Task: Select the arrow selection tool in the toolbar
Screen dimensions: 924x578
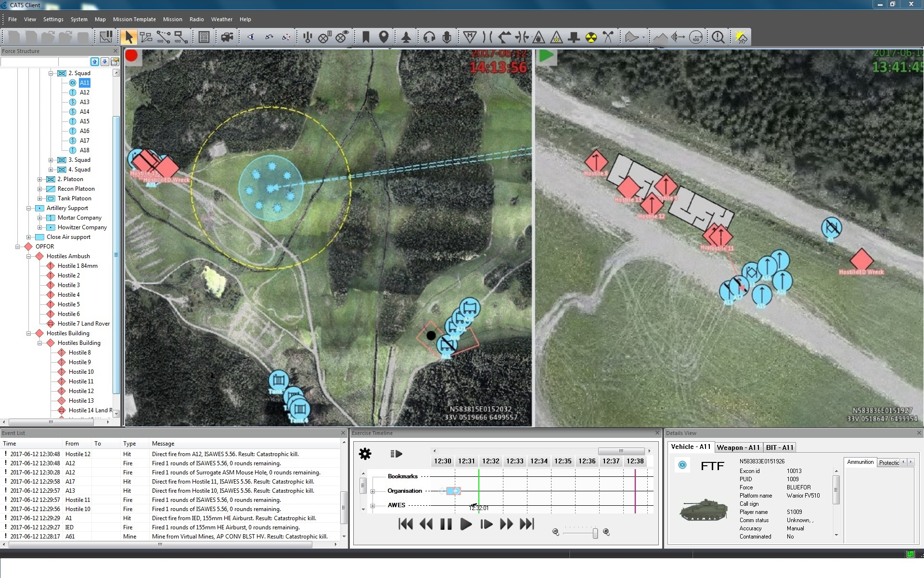Action: pyautogui.click(x=128, y=37)
